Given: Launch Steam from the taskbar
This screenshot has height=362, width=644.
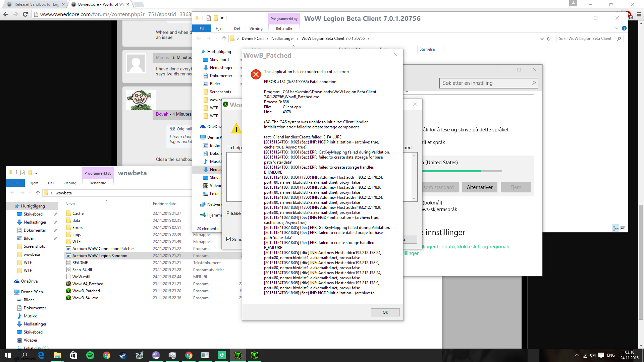Looking at the screenshot, I should point(123,355).
